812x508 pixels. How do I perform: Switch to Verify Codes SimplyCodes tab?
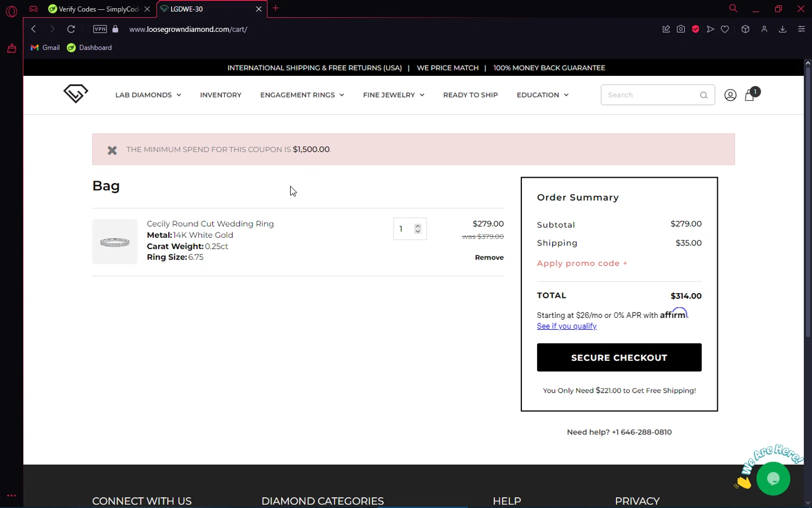click(x=99, y=9)
